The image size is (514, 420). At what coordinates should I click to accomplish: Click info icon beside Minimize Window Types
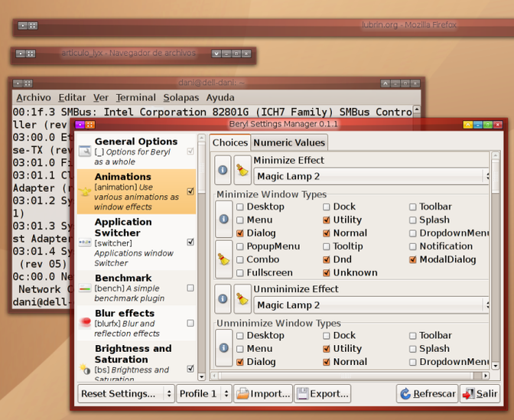[223, 219]
